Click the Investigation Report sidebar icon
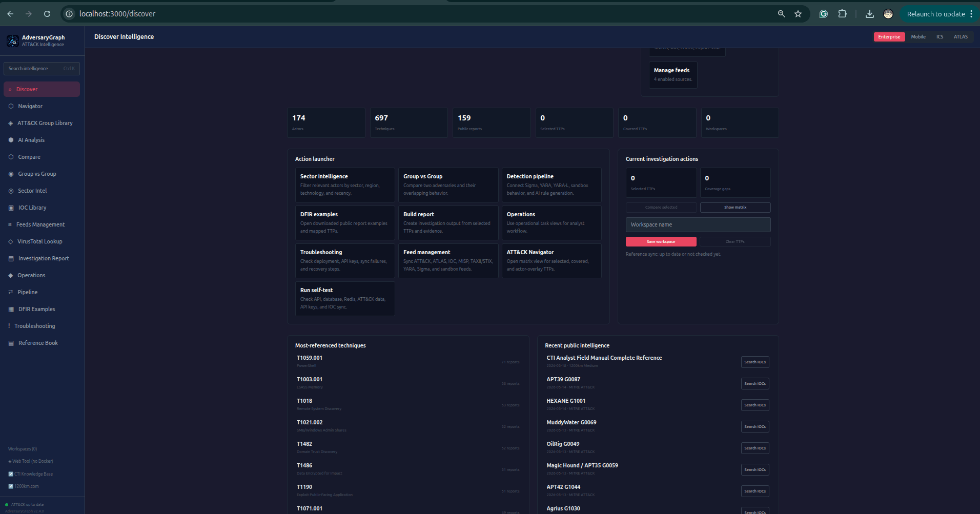 (x=11, y=258)
